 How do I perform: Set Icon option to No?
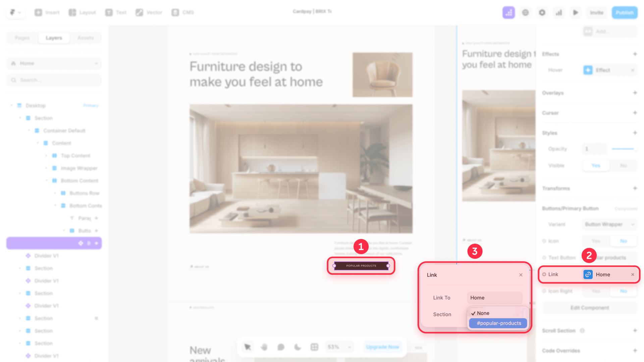point(624,241)
